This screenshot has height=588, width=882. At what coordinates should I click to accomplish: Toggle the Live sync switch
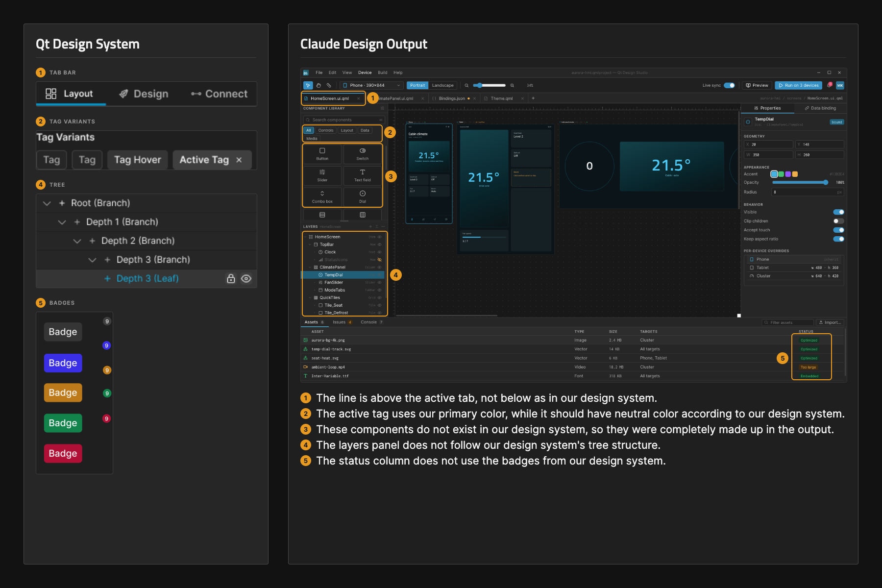[730, 85]
